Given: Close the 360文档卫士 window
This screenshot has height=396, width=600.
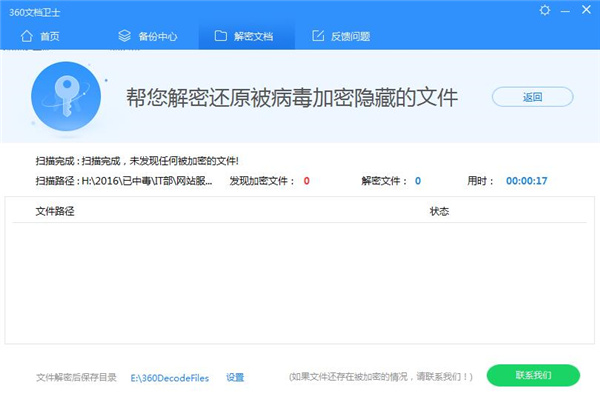Looking at the screenshot, I should [586, 10].
